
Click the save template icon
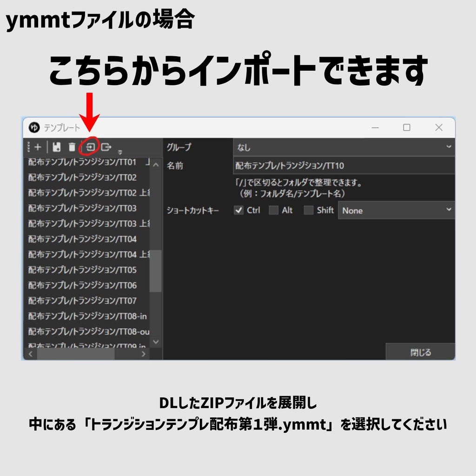point(57,146)
